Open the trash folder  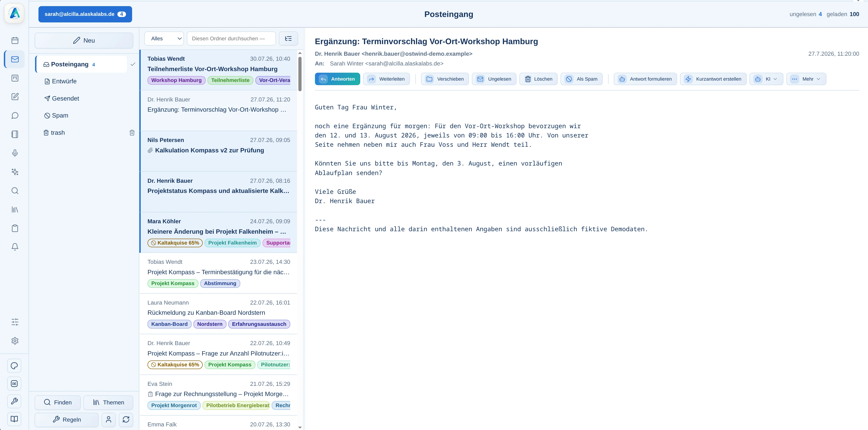pos(54,132)
